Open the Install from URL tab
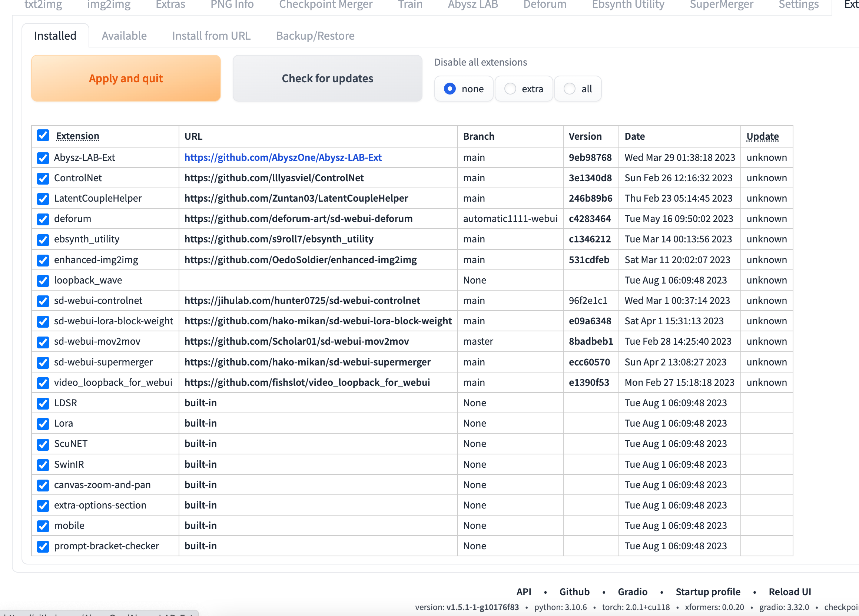Image resolution: width=859 pixels, height=616 pixels. tap(211, 35)
